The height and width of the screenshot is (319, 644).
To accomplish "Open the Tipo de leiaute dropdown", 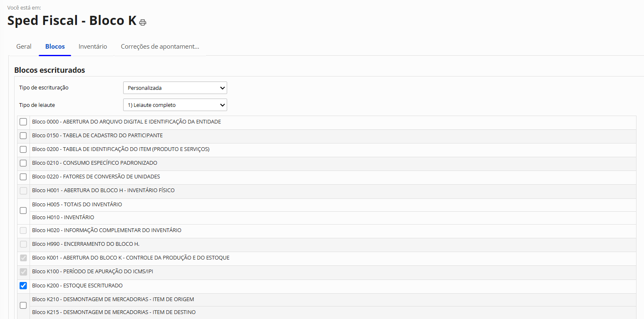I will click(x=175, y=105).
